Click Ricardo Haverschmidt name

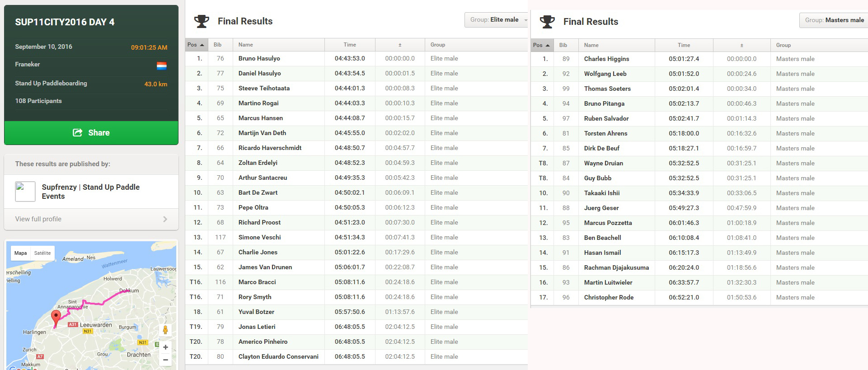270,148
